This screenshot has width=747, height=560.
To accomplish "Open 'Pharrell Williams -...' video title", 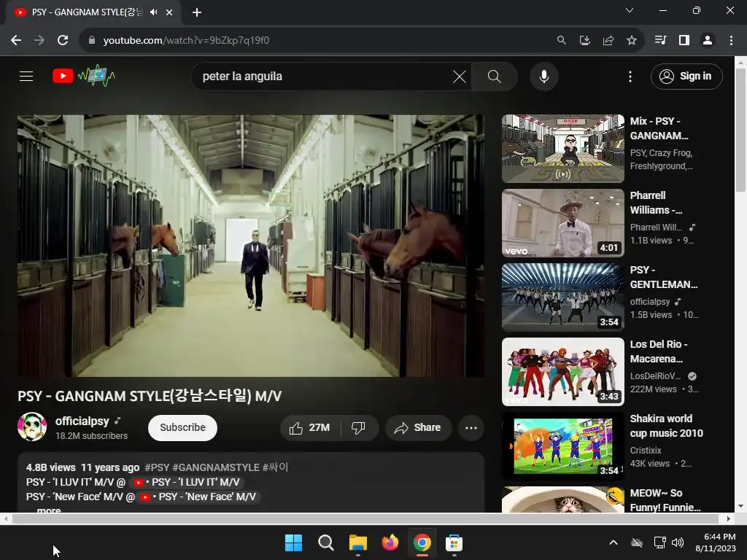I will coord(656,203).
